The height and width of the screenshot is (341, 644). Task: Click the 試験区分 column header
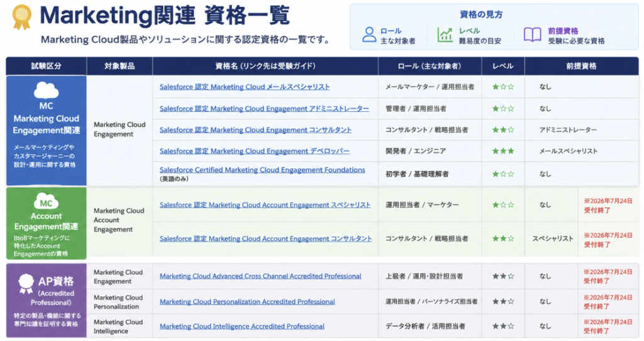[x=46, y=66]
